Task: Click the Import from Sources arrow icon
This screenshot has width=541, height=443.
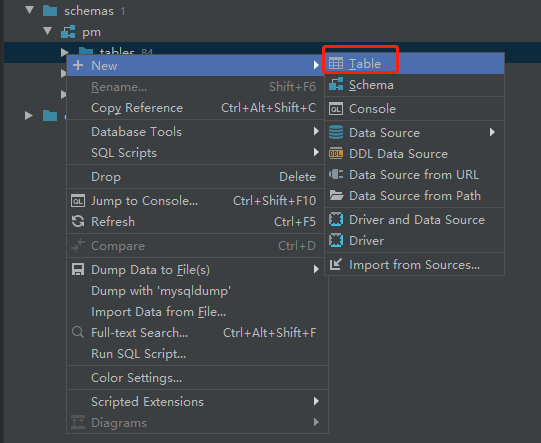Action: pyautogui.click(x=335, y=264)
